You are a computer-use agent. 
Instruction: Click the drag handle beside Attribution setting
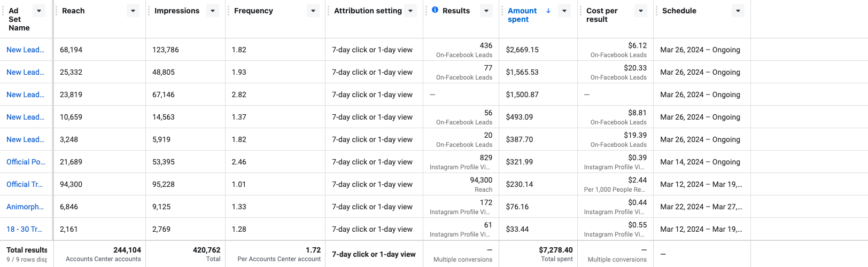[329, 11]
